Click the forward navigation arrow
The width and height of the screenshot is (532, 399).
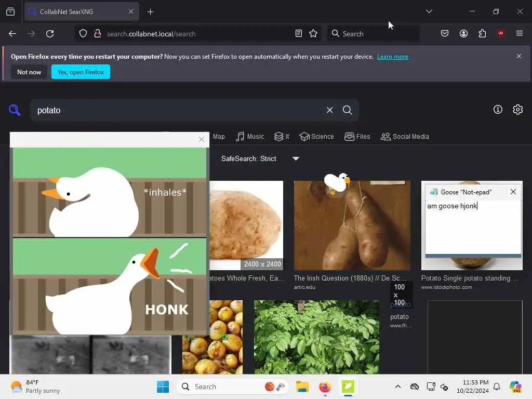tap(31, 34)
